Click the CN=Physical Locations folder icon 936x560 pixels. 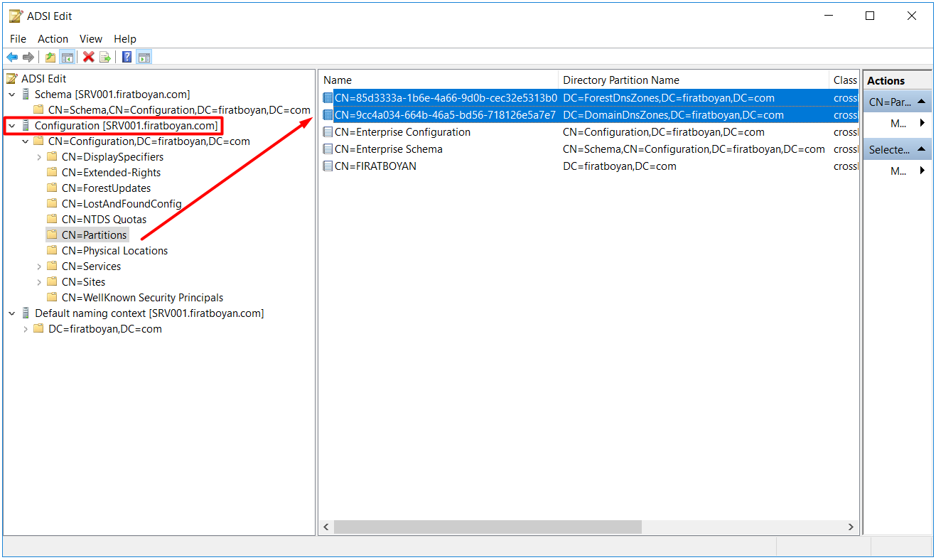coord(52,251)
